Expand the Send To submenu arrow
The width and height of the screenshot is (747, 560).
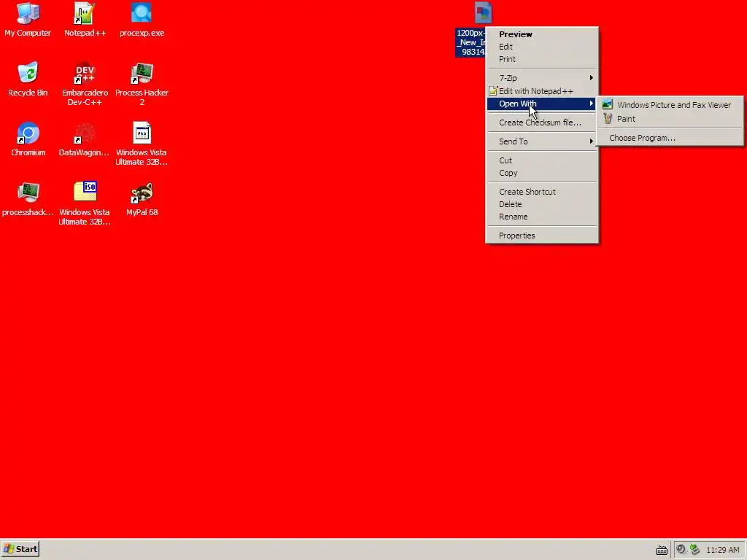[x=591, y=141]
